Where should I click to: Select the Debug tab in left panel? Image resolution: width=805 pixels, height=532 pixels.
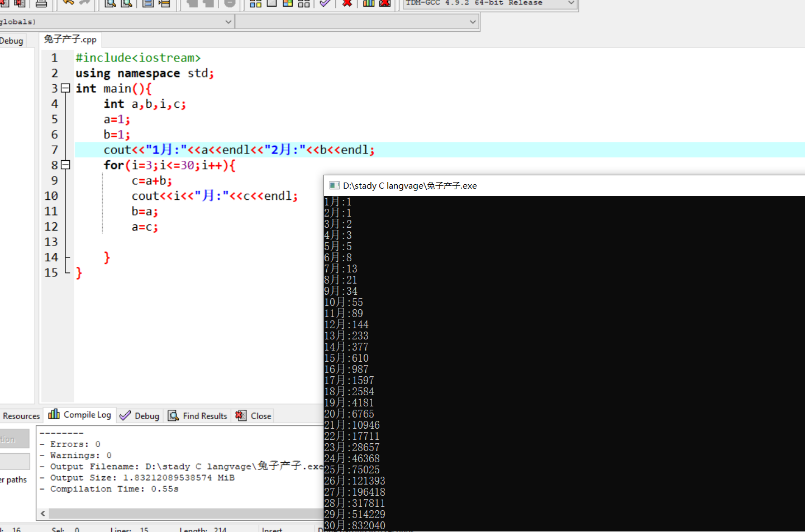click(12, 41)
